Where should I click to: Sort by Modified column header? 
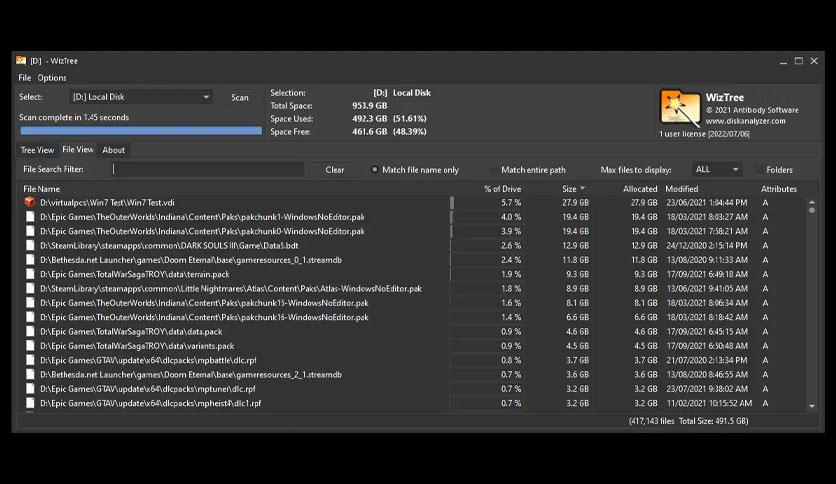point(681,189)
